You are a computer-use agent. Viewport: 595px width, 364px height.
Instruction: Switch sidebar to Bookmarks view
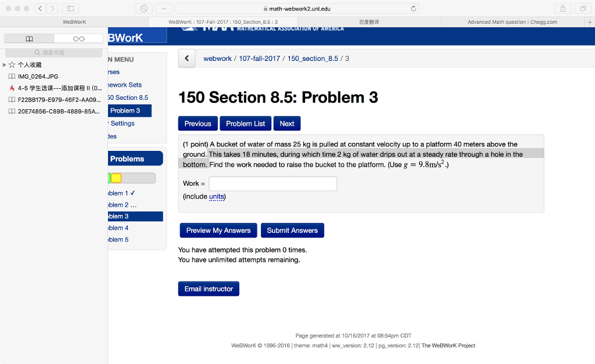click(x=29, y=38)
